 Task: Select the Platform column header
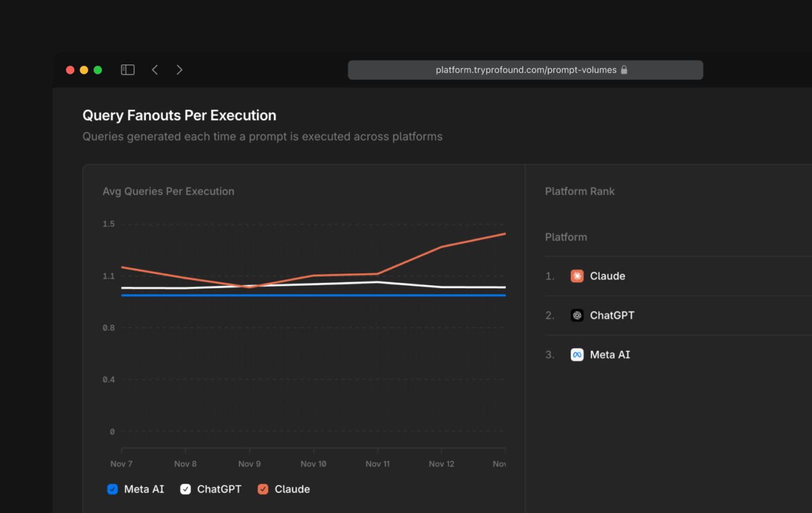[566, 236]
